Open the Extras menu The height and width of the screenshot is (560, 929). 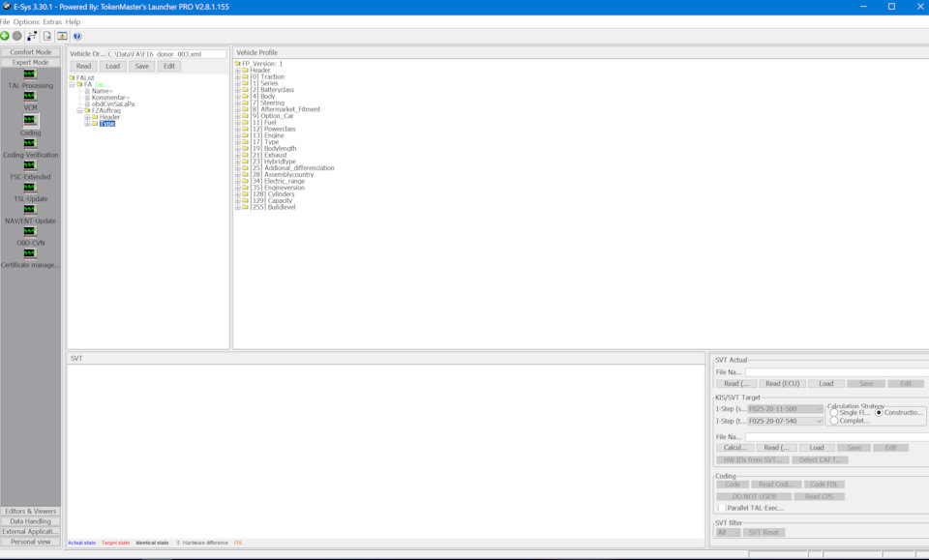[52, 22]
